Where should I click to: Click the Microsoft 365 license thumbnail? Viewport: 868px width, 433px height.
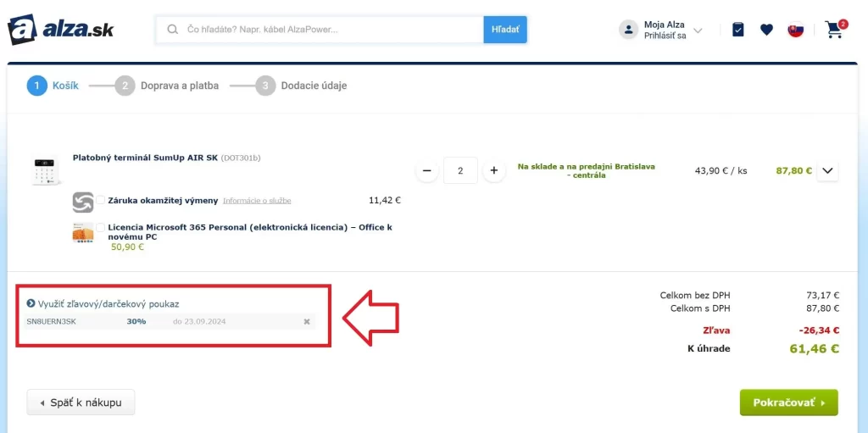83,232
